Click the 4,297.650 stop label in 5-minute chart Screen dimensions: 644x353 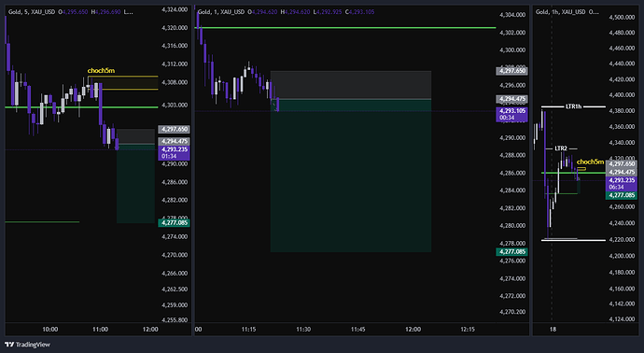pos(175,129)
